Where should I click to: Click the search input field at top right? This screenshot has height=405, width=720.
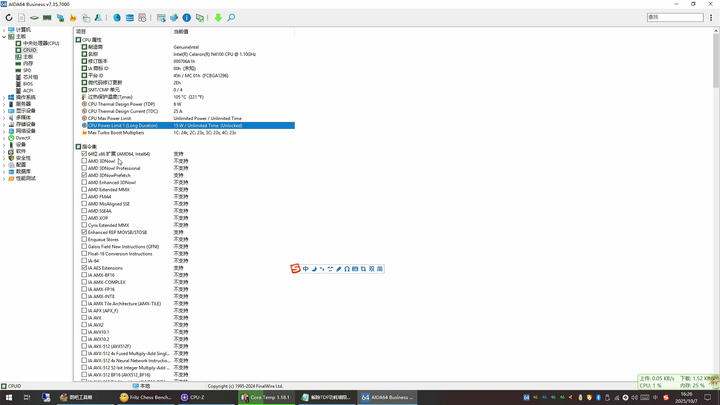pos(675,17)
